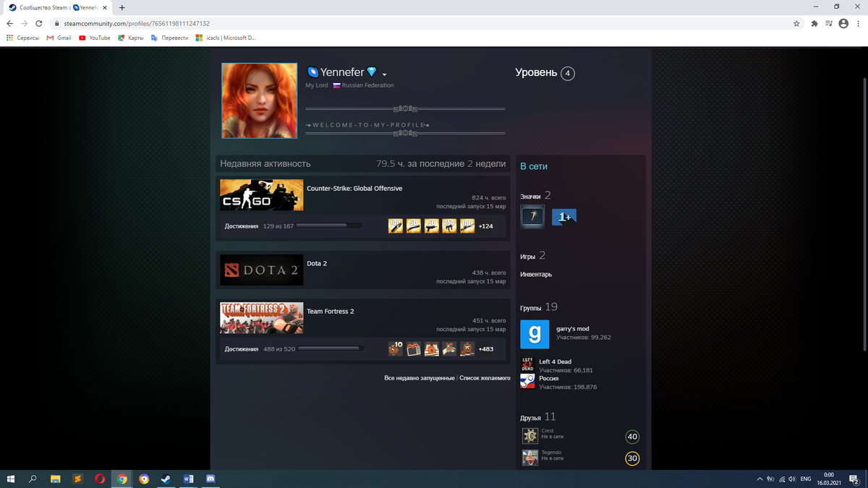Open the Counter-Strike: Global Offensive game banner

261,195
